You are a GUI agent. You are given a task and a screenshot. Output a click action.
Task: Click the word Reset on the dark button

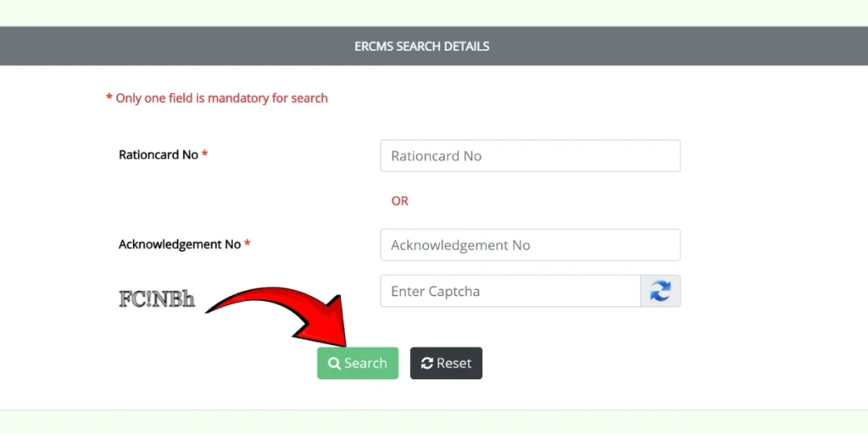pyautogui.click(x=454, y=363)
